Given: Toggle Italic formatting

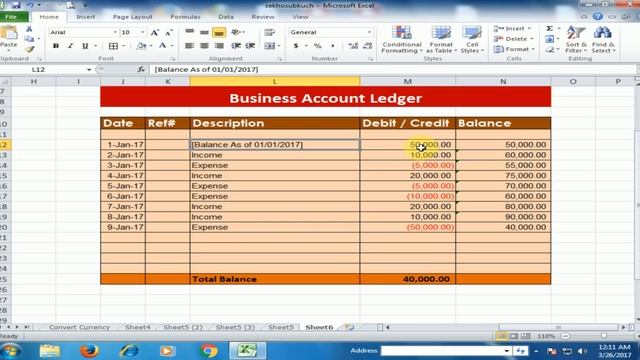Looking at the screenshot, I should coord(70,46).
